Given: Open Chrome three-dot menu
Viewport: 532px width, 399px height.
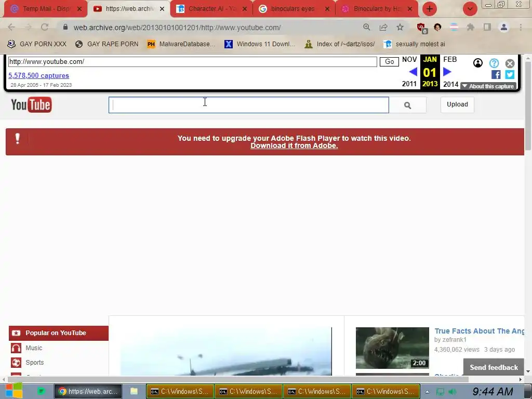Looking at the screenshot, I should [x=521, y=27].
